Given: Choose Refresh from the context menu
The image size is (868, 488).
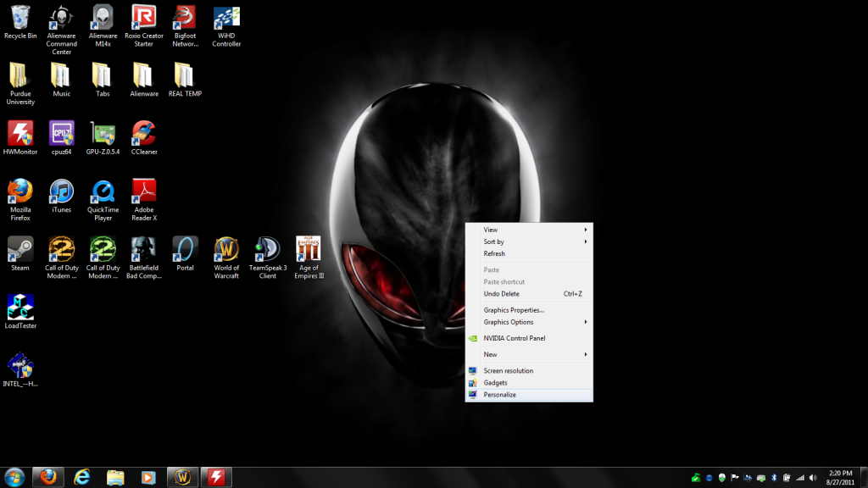Looking at the screenshot, I should [x=529, y=253].
